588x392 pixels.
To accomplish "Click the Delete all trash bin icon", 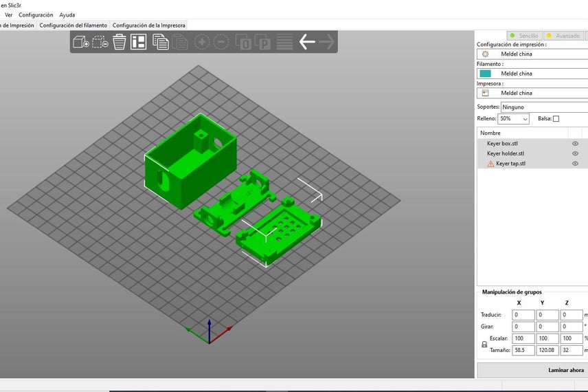I will tap(120, 42).
